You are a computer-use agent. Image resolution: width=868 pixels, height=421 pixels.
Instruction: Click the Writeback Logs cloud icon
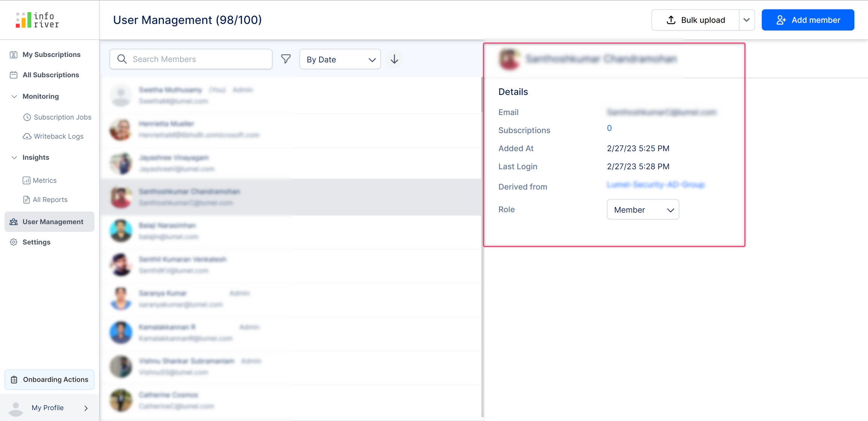click(27, 136)
